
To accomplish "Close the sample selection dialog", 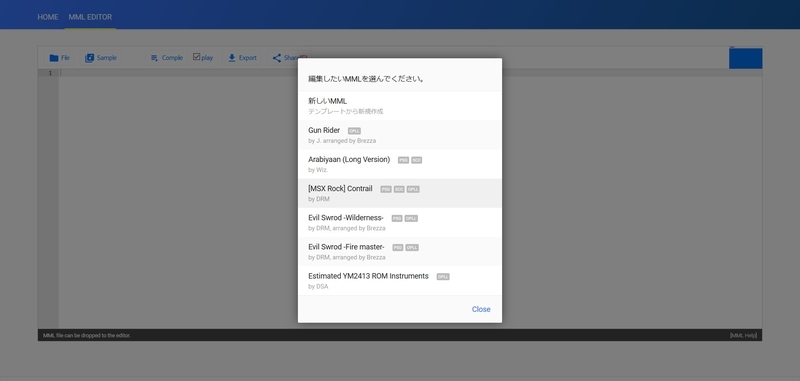I will [x=481, y=309].
